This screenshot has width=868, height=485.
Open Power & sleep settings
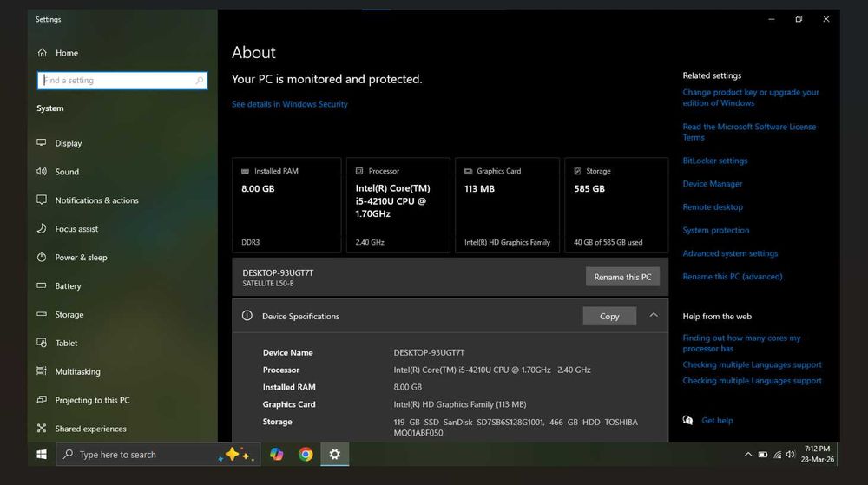point(81,257)
